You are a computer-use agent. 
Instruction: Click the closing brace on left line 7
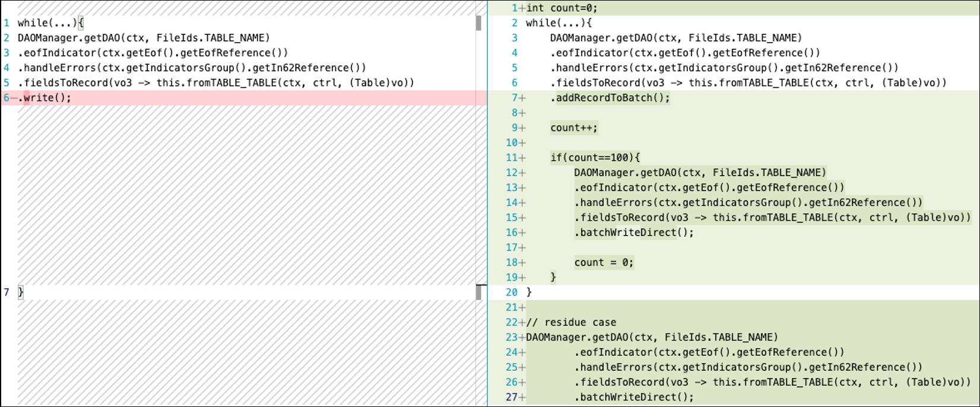[20, 292]
